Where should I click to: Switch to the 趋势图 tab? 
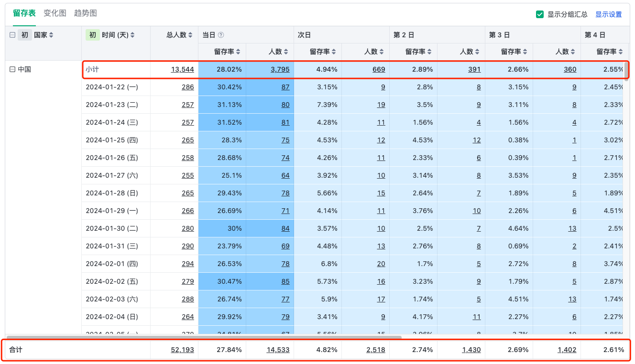[x=86, y=13]
